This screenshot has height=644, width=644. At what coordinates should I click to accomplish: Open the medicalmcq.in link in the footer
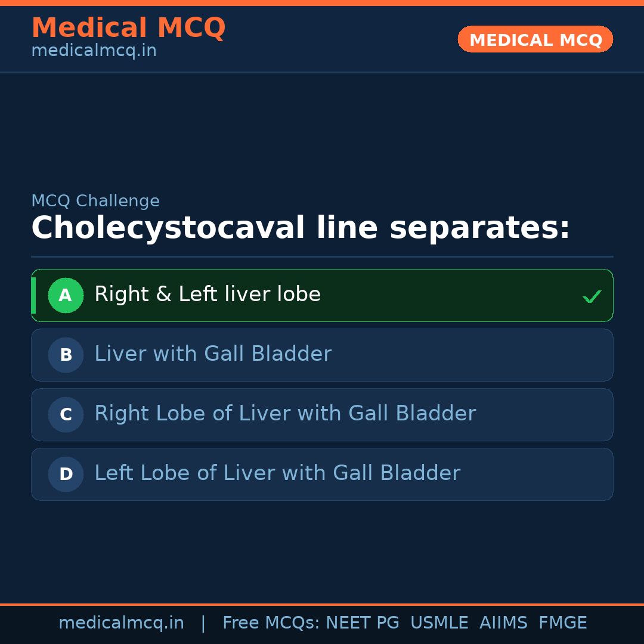tap(121, 623)
